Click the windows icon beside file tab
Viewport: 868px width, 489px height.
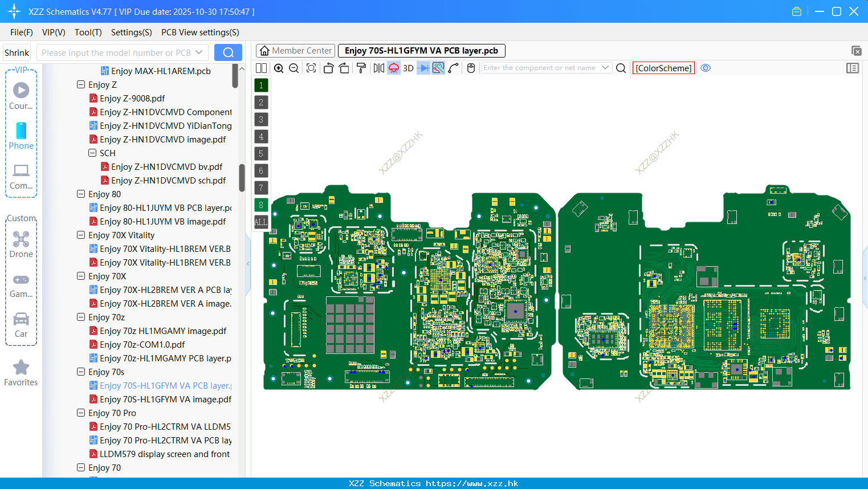coord(856,51)
